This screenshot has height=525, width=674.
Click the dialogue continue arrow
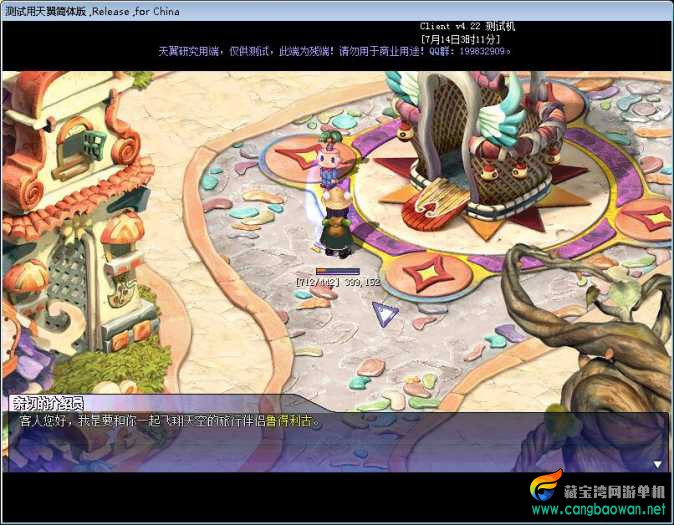pos(657,464)
